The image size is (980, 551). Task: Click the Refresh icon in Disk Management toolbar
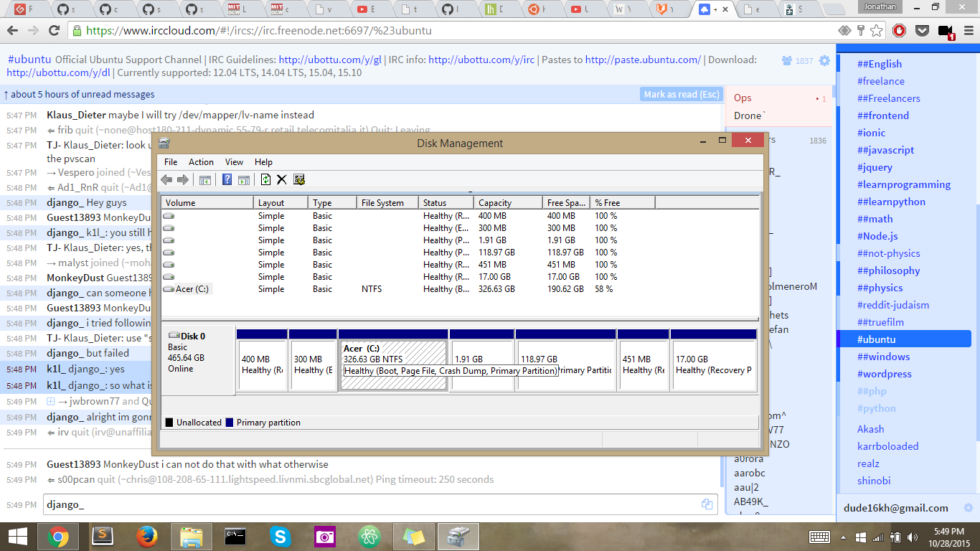click(x=265, y=180)
